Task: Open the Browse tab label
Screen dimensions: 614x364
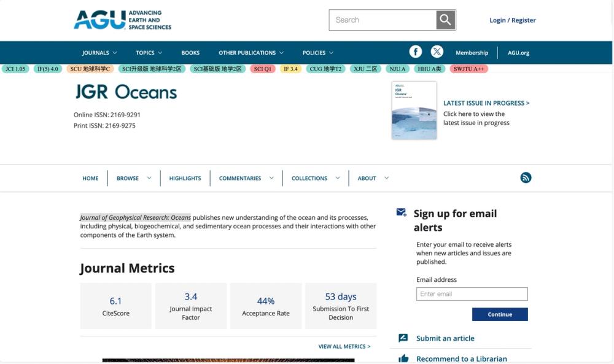Action: pyautogui.click(x=128, y=178)
